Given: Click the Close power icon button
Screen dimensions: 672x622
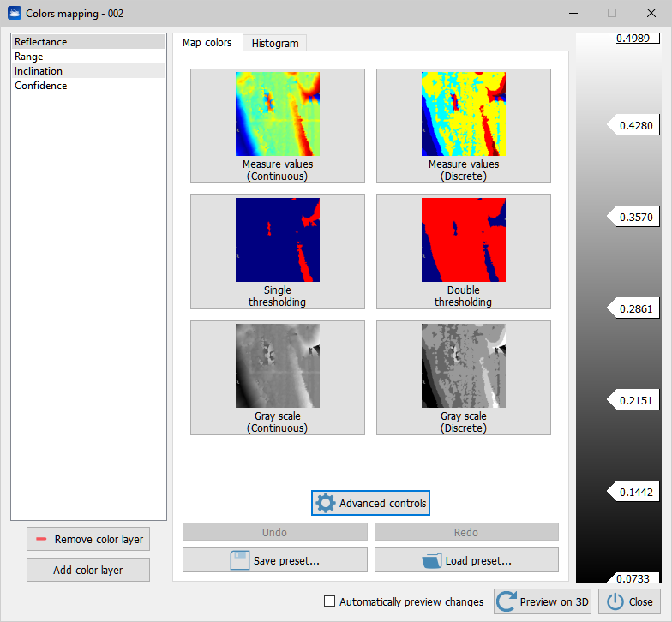Looking at the screenshot, I should (x=630, y=601).
